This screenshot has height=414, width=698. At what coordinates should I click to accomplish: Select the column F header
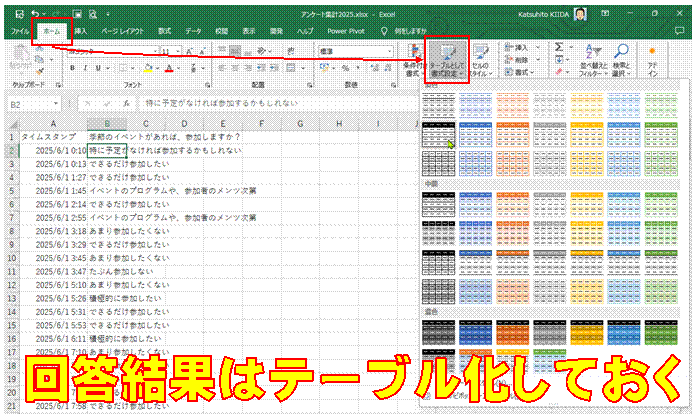(x=261, y=124)
